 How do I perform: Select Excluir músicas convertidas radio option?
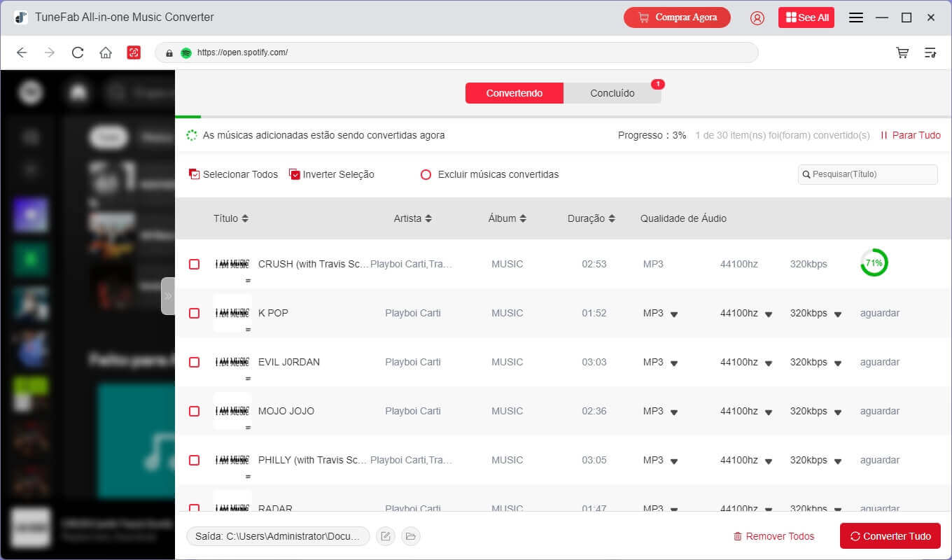[x=426, y=174]
